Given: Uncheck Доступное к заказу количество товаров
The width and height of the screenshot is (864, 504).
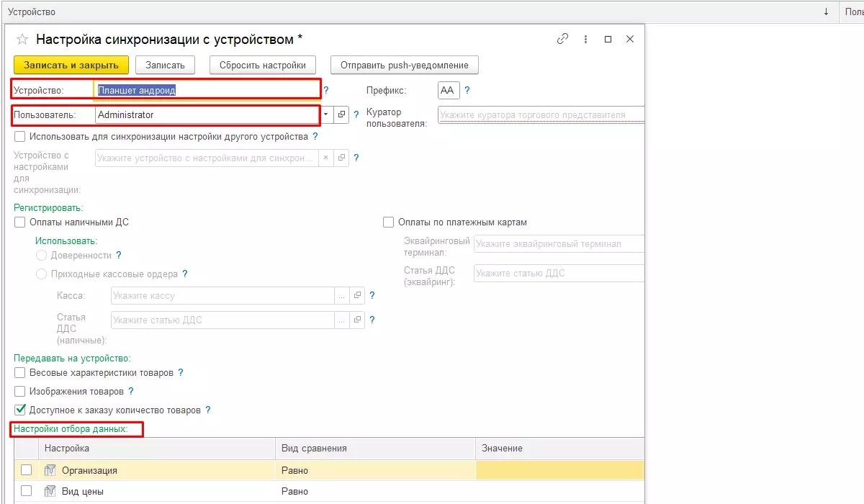Looking at the screenshot, I should point(20,410).
